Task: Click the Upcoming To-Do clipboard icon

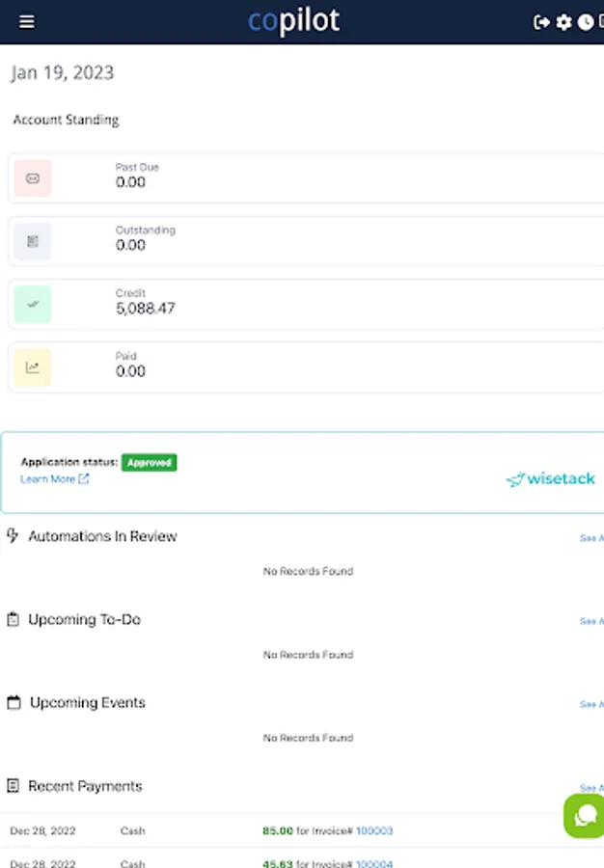Action: pyautogui.click(x=14, y=619)
